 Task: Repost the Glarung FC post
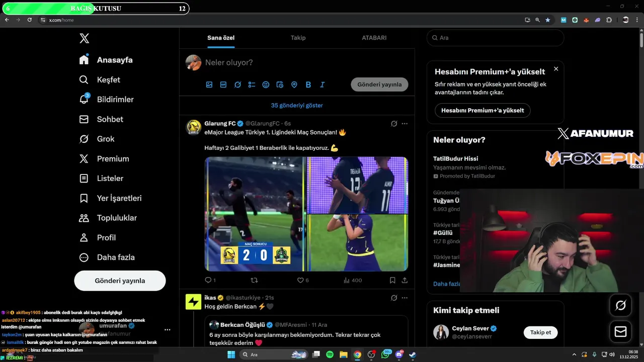(x=254, y=280)
